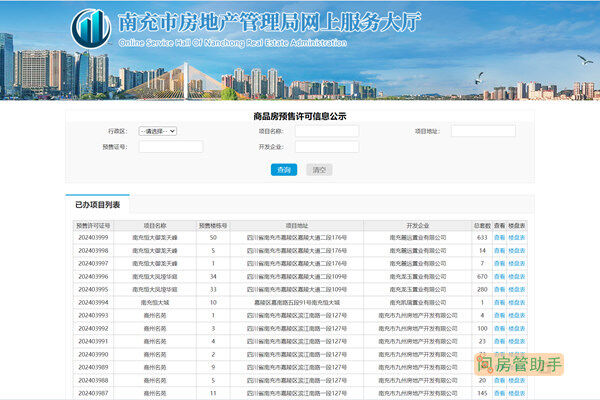
Task: Open 楼盘表 link for permit 202403987
Action: pyautogui.click(x=517, y=393)
